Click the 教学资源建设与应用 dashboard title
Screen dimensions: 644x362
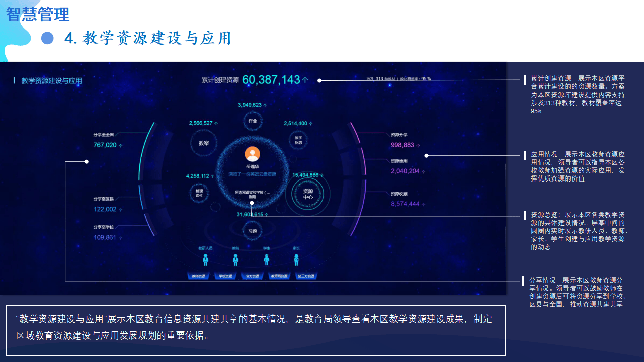[52, 81]
